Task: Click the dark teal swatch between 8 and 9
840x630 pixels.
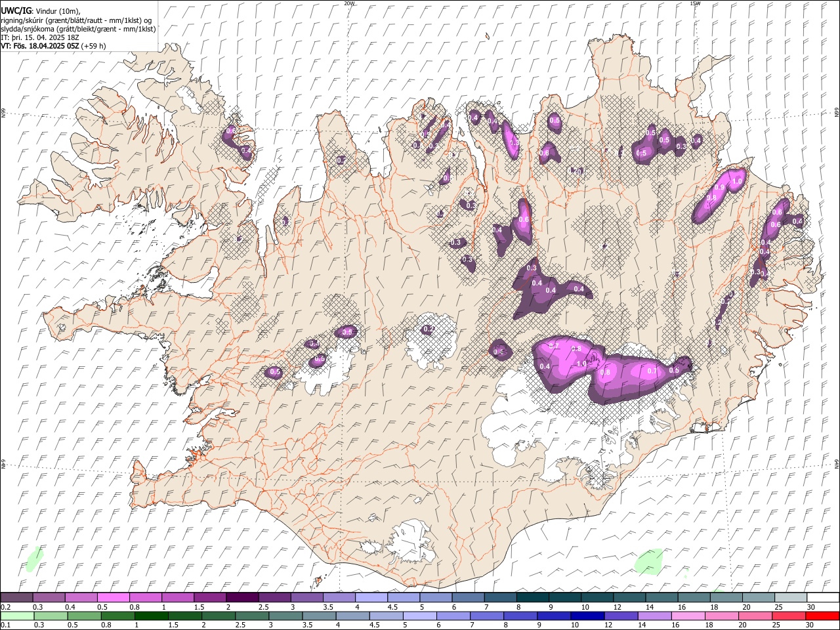Action: 533,597
